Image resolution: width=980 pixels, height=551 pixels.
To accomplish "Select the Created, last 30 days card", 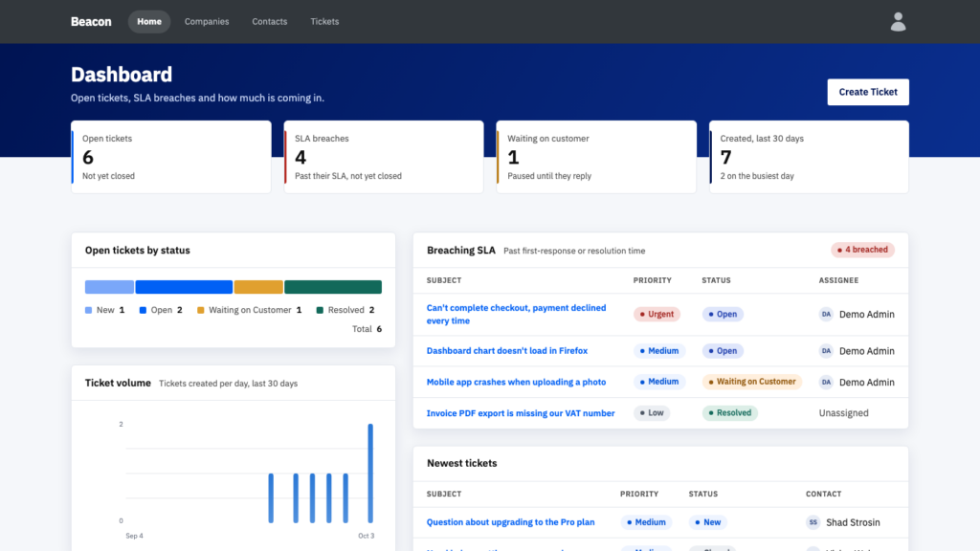I will click(809, 157).
